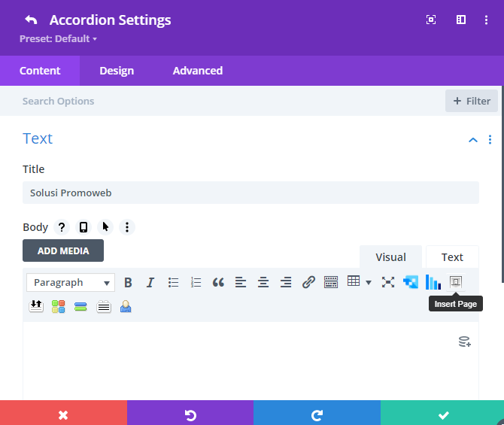The height and width of the screenshot is (425, 504).
Task: Click the Title input field
Action: [250, 193]
